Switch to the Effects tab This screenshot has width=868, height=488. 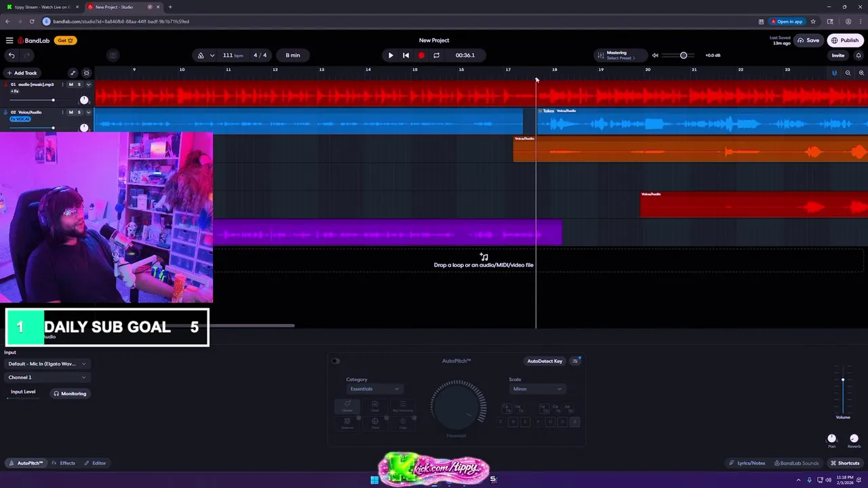tap(64, 463)
